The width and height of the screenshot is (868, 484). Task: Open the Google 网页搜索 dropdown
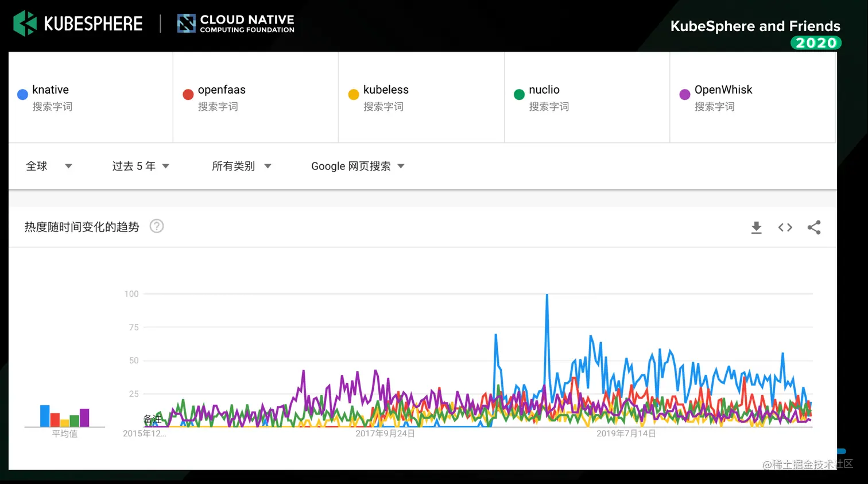click(358, 166)
